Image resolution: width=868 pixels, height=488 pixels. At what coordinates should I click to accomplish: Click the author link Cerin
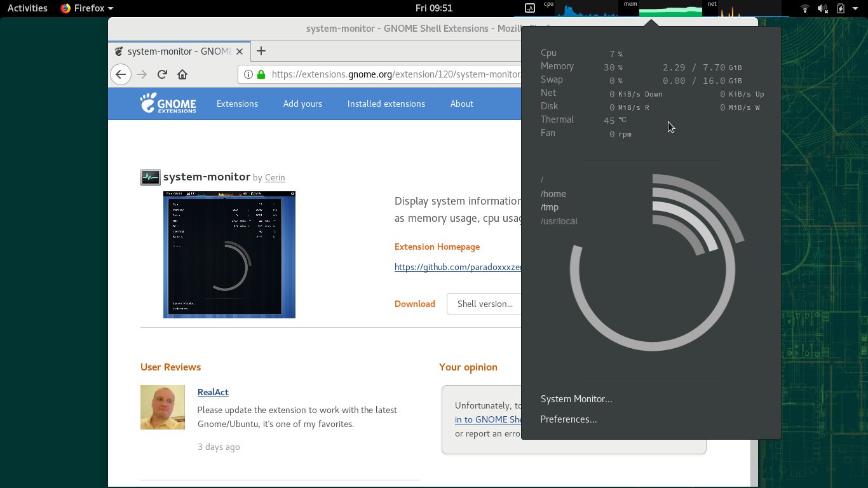click(275, 178)
